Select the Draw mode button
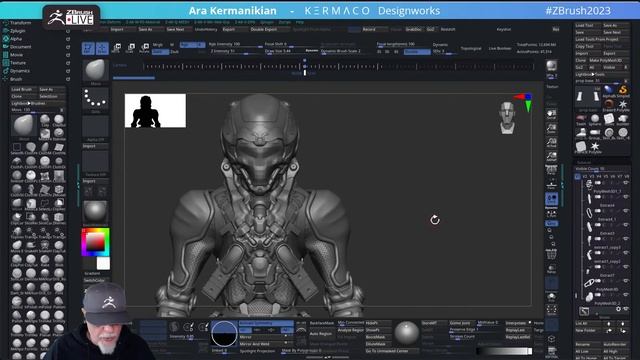The height and width of the screenshot is (360, 640). pyautogui.click(x=102, y=48)
